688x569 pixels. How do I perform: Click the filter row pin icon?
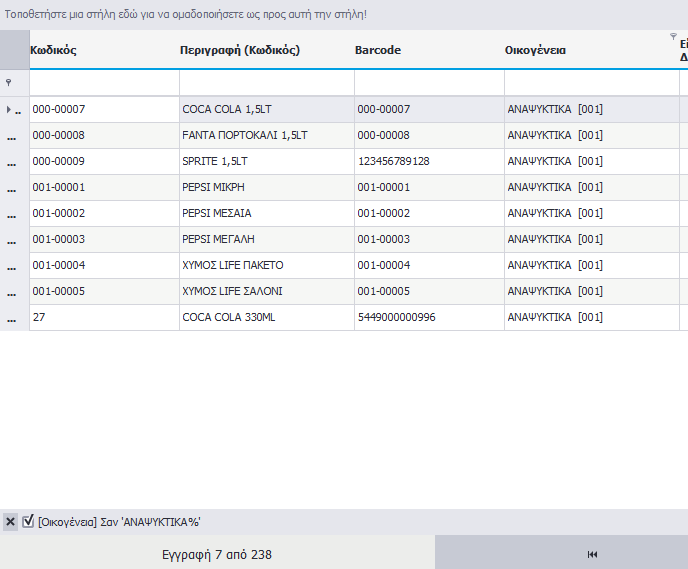click(x=9, y=83)
